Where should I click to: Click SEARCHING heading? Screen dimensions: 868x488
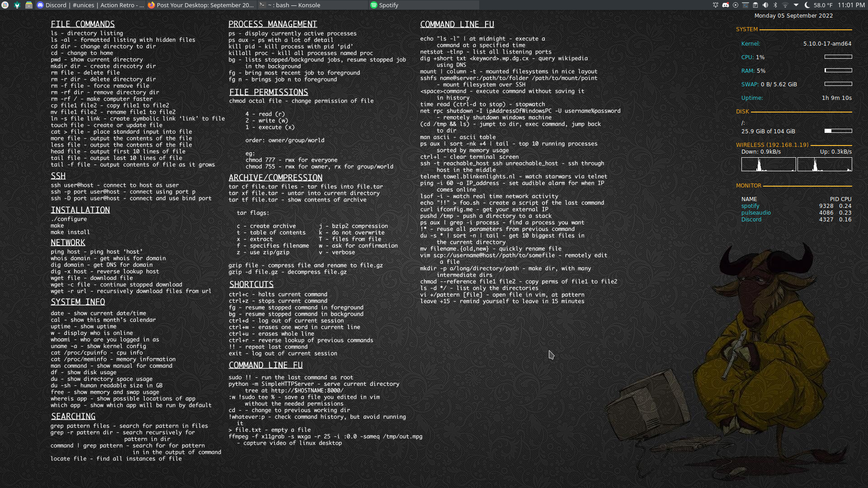point(73,416)
